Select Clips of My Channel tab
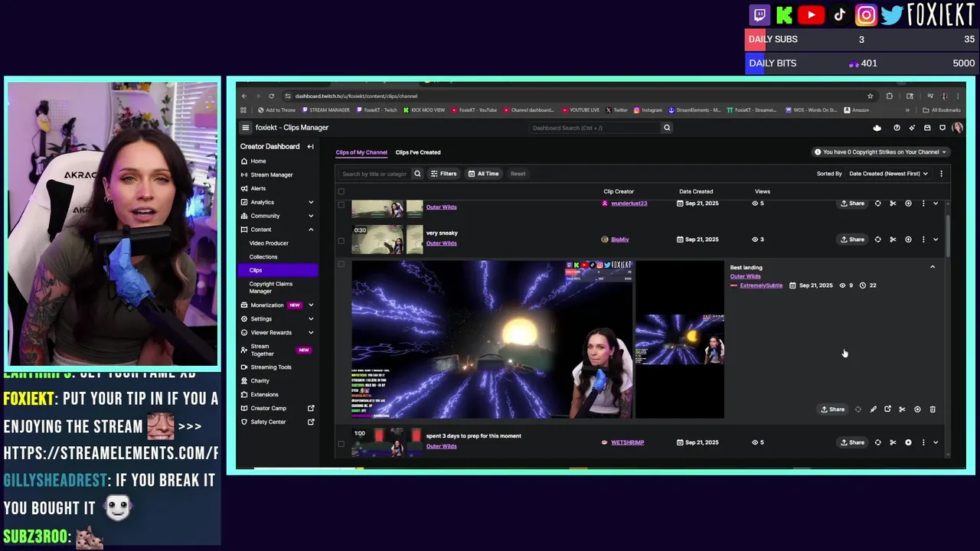Screen dimensions: 980x551 [x=361, y=152]
